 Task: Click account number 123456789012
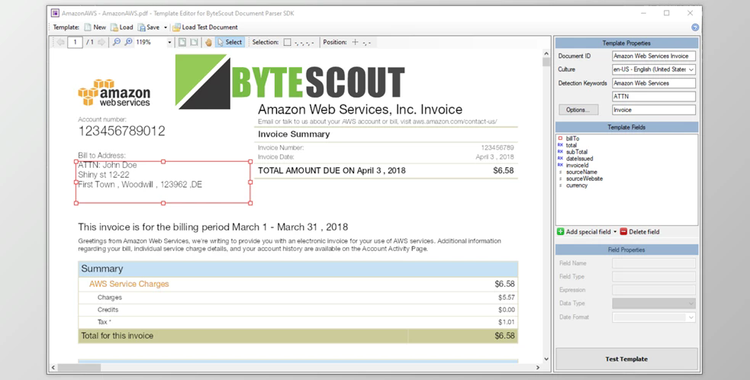click(121, 131)
